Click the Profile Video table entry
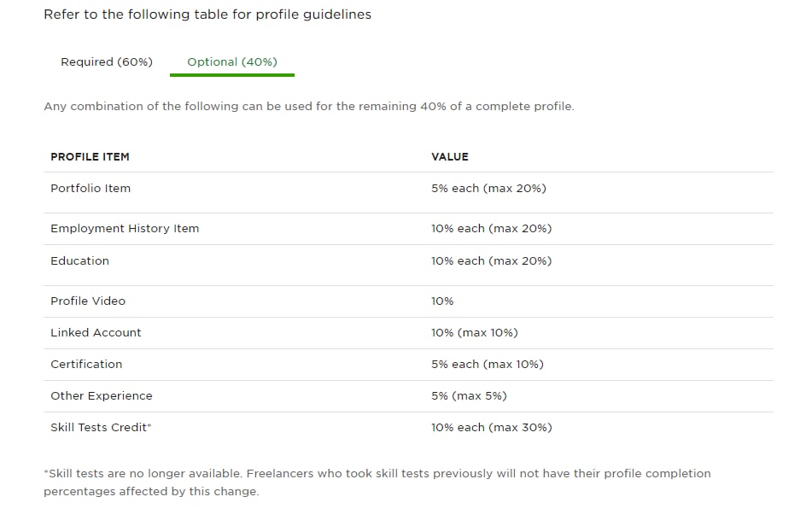 click(x=88, y=301)
